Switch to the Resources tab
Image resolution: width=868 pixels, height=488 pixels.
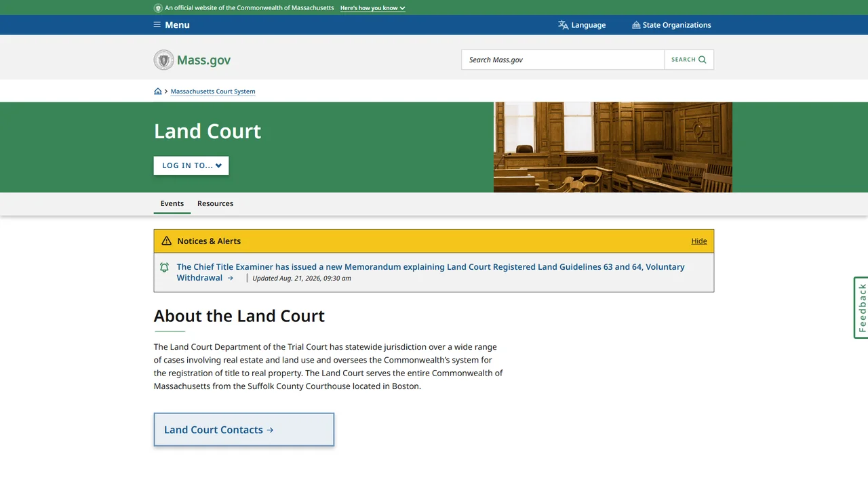[x=215, y=203]
